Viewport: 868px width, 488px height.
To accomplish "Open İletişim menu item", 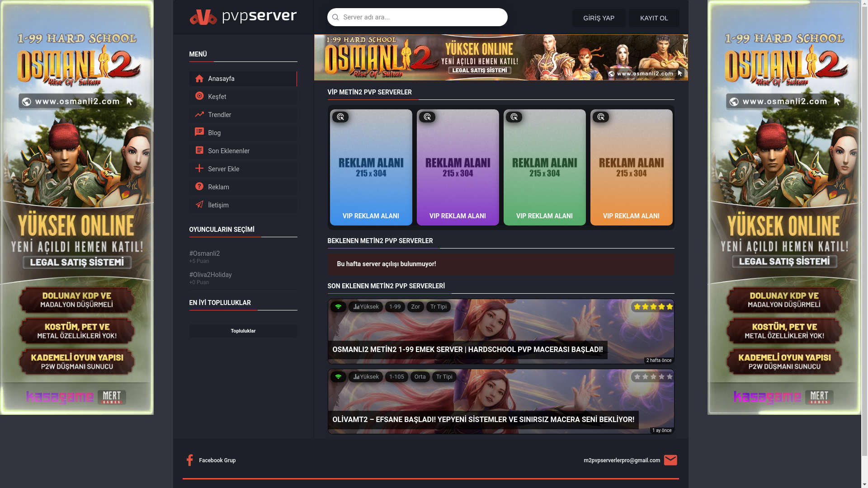I will tap(243, 205).
